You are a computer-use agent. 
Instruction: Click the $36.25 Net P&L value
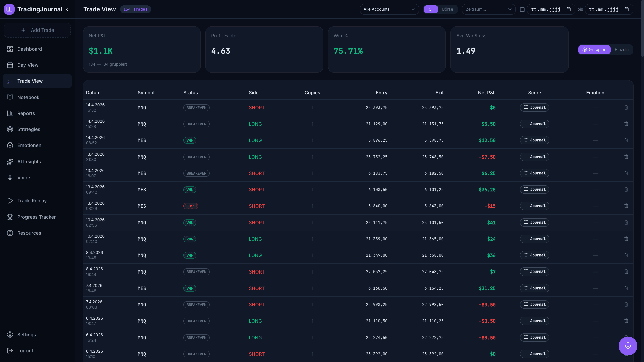(487, 190)
